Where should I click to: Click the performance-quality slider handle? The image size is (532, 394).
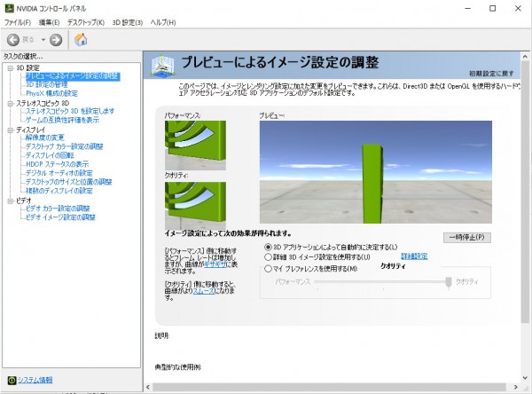tap(449, 282)
